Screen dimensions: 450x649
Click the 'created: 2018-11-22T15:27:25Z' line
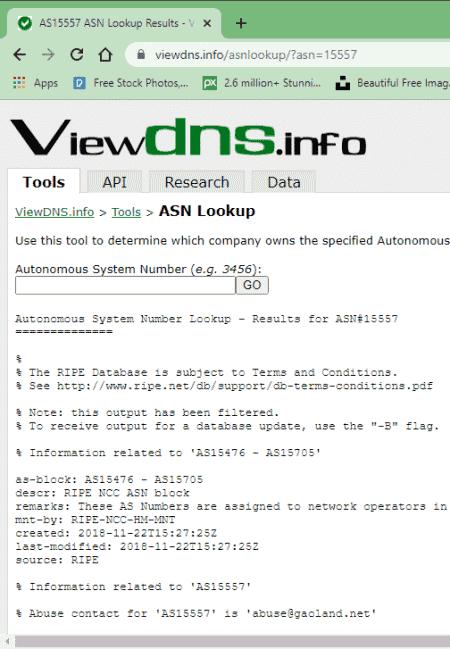(116, 533)
